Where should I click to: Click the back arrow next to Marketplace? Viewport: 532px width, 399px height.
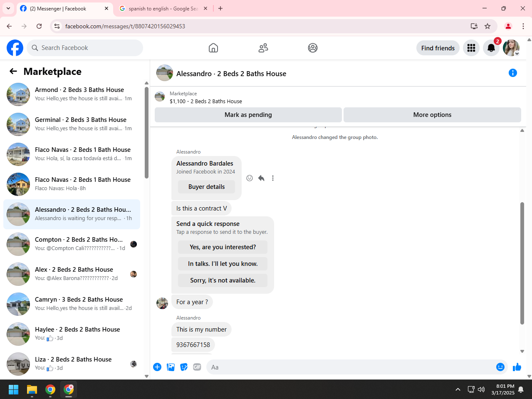[x=13, y=71]
